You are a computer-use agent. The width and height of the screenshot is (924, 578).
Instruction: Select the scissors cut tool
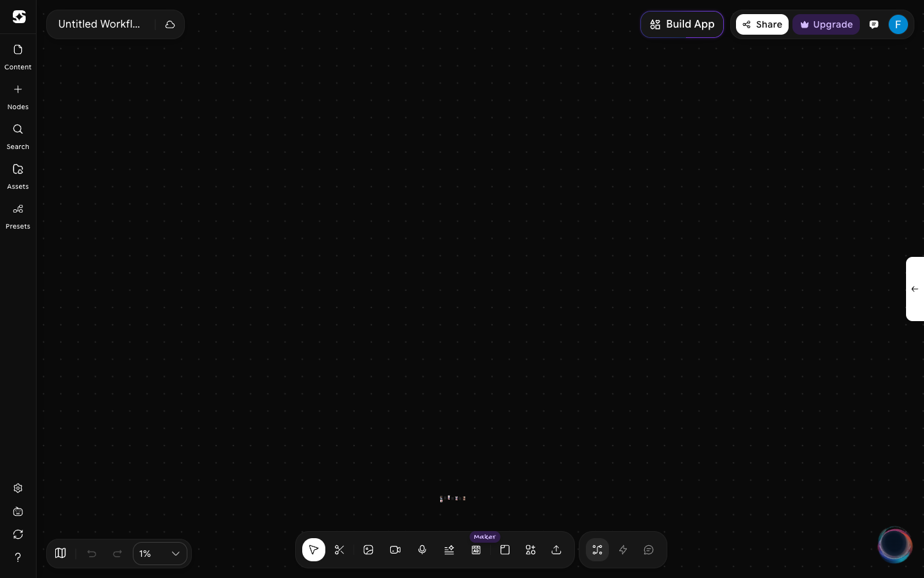tap(339, 550)
